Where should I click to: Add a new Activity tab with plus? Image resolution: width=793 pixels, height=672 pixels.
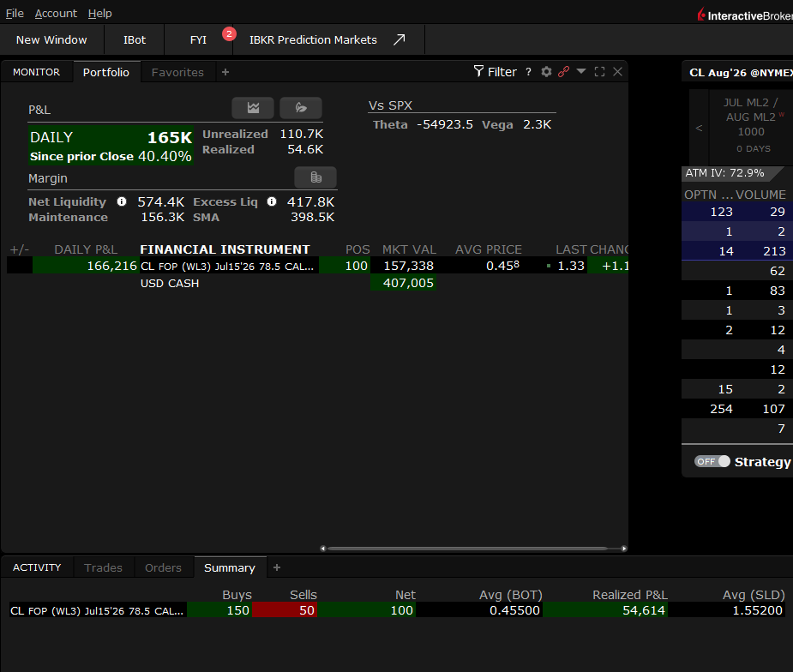(x=277, y=567)
